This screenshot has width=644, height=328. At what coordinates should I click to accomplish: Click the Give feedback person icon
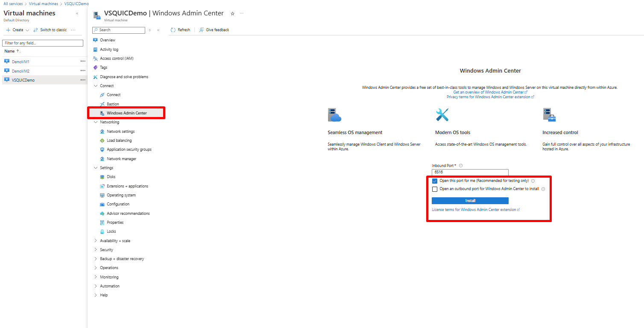pos(202,30)
